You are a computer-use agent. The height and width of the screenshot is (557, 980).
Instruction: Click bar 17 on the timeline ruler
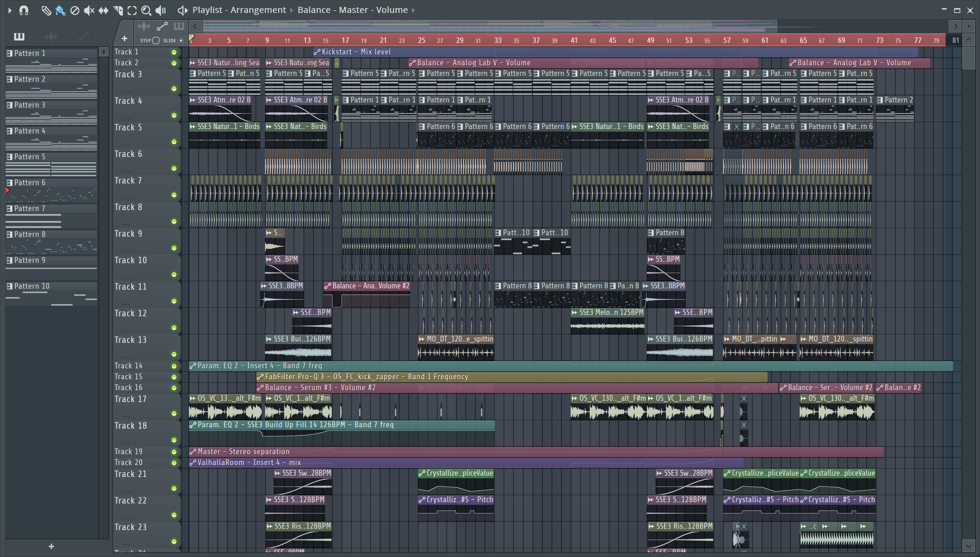(x=345, y=40)
